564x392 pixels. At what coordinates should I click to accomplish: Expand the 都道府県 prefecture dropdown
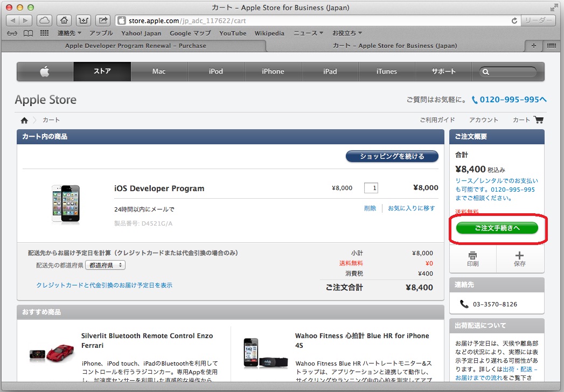(x=106, y=265)
